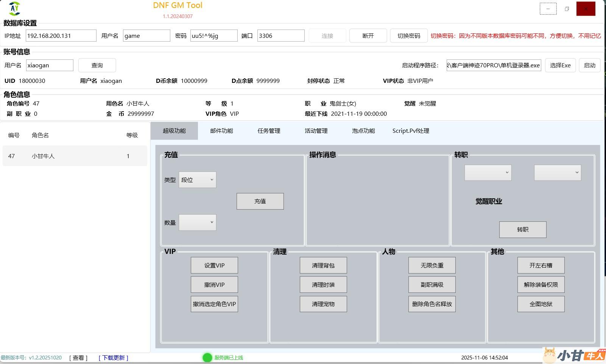The height and width of the screenshot is (364, 606).
Task: Open the 类型 recharge type dropdown
Action: 198,180
